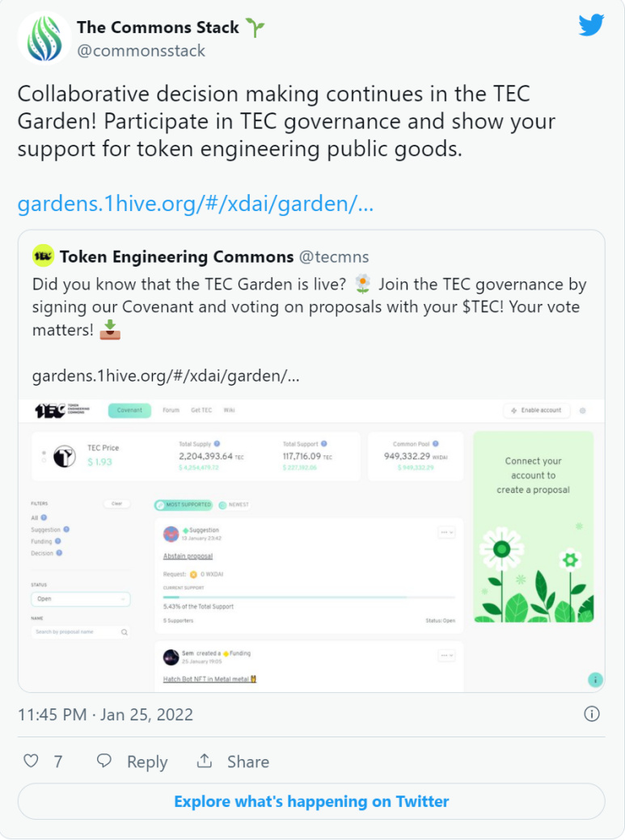
Task: Open the Status dropdown showing Open
Action: [x=80, y=599]
